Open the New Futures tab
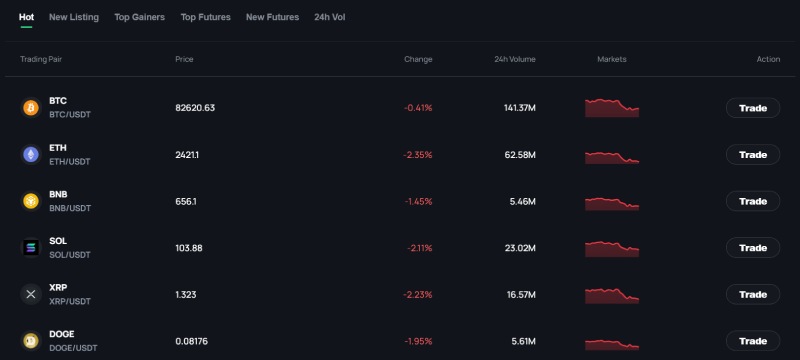Image resolution: width=800 pixels, height=360 pixels. point(272,17)
